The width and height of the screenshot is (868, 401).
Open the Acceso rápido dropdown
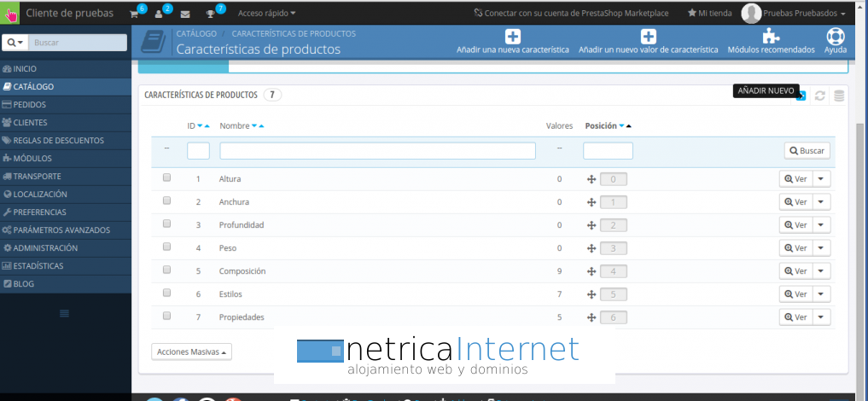tap(266, 14)
